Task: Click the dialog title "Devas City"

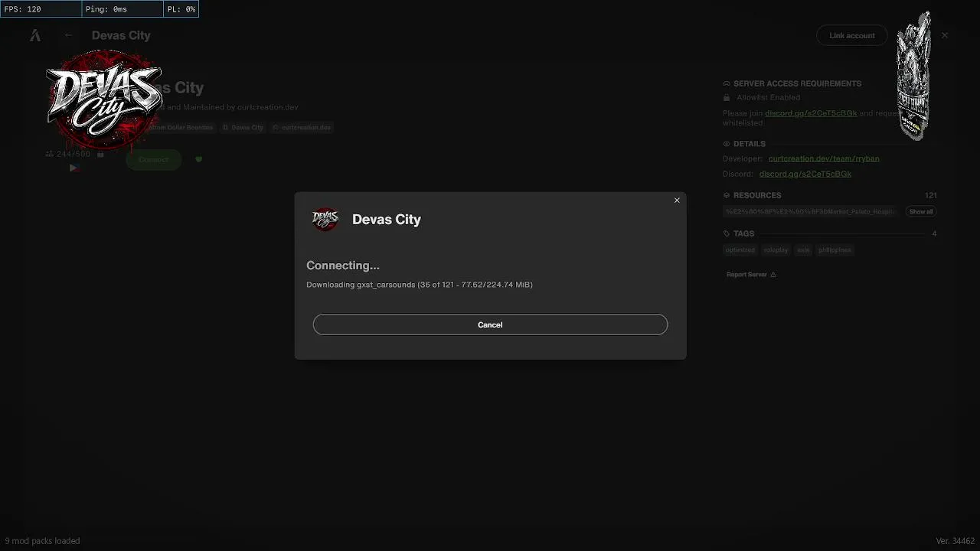Action: click(387, 220)
